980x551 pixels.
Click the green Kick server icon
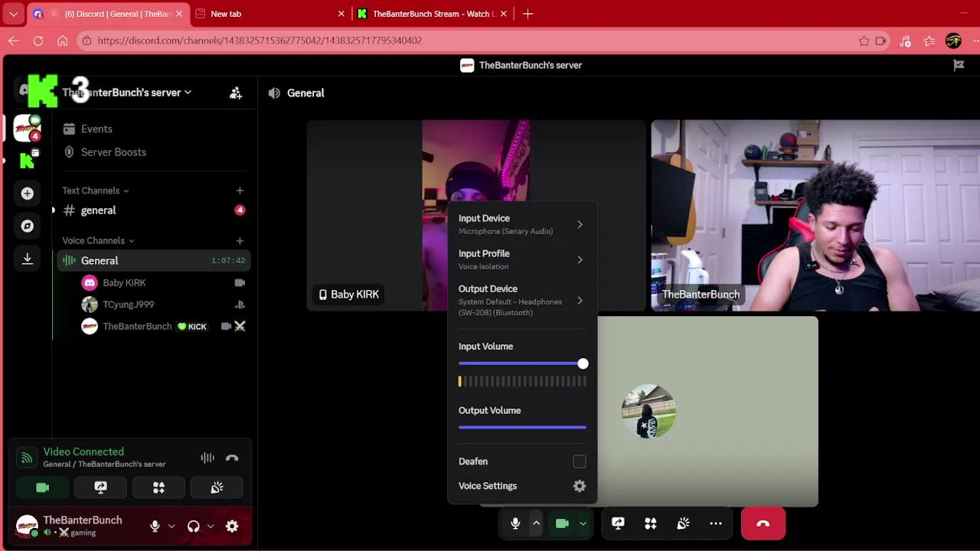28,161
